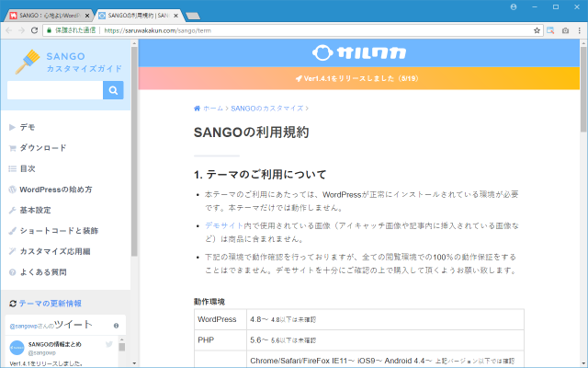Click the Twitter bird icon in widget
Image resolution: width=588 pixels, height=368 pixels.
(x=109, y=344)
